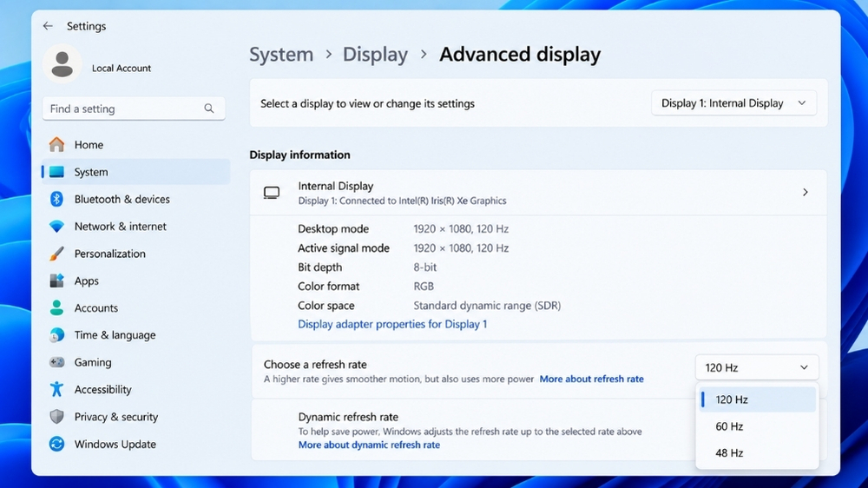868x488 pixels.
Task: Open Accounts settings
Action: (135, 308)
